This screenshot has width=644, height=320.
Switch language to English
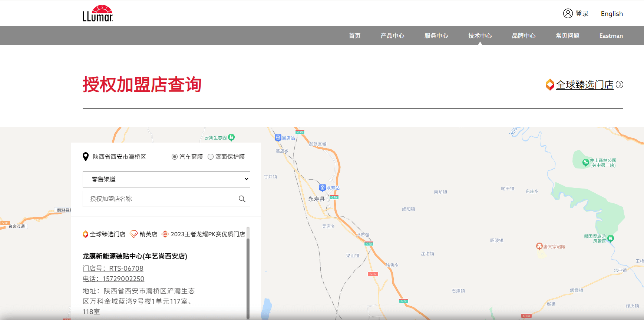612,14
